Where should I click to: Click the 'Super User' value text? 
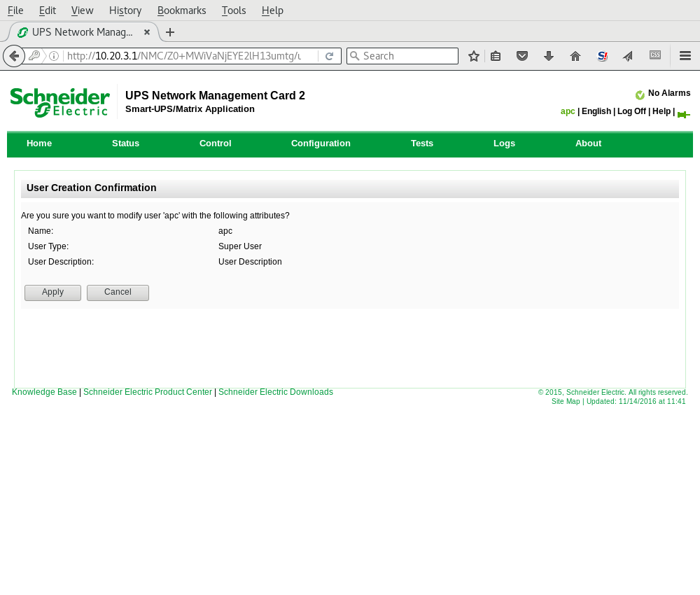pos(239,246)
